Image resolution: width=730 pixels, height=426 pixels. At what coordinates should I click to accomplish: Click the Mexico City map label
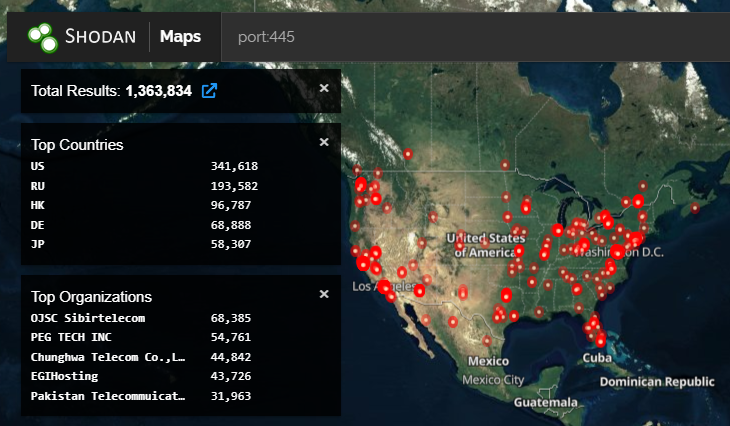point(493,380)
